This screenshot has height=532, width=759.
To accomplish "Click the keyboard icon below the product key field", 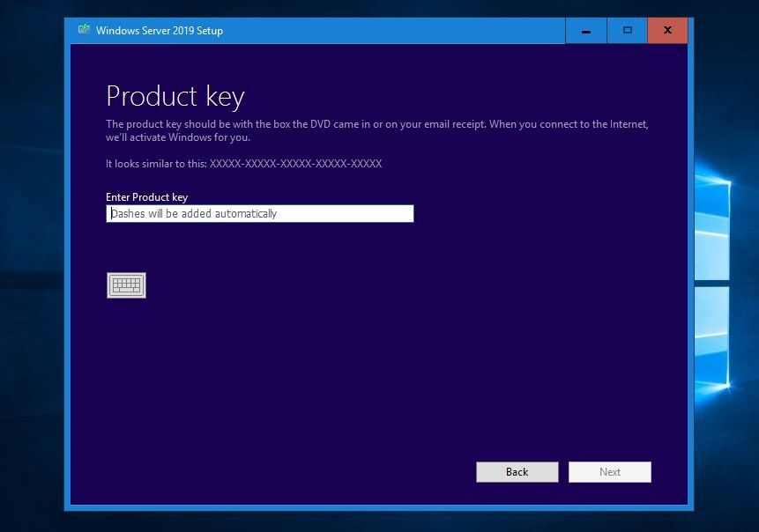I will click(x=126, y=284).
